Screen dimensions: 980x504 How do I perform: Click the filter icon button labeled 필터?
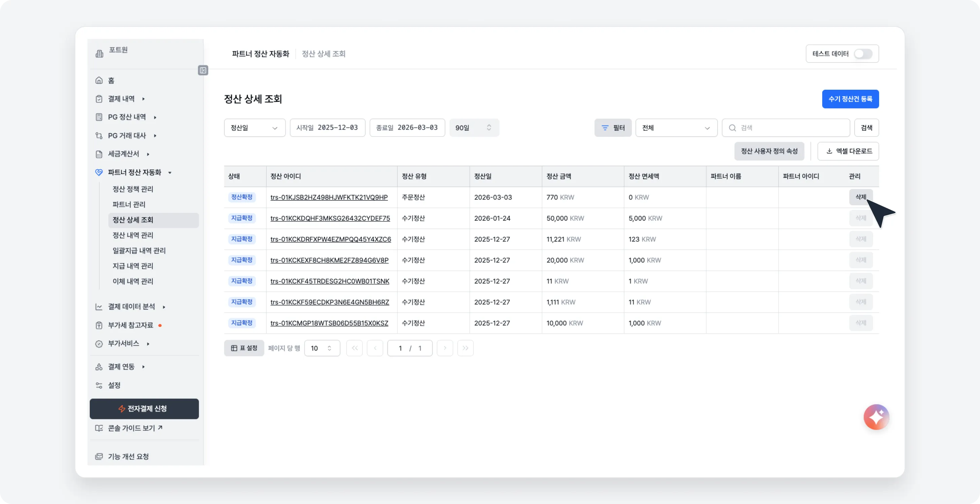(x=613, y=128)
